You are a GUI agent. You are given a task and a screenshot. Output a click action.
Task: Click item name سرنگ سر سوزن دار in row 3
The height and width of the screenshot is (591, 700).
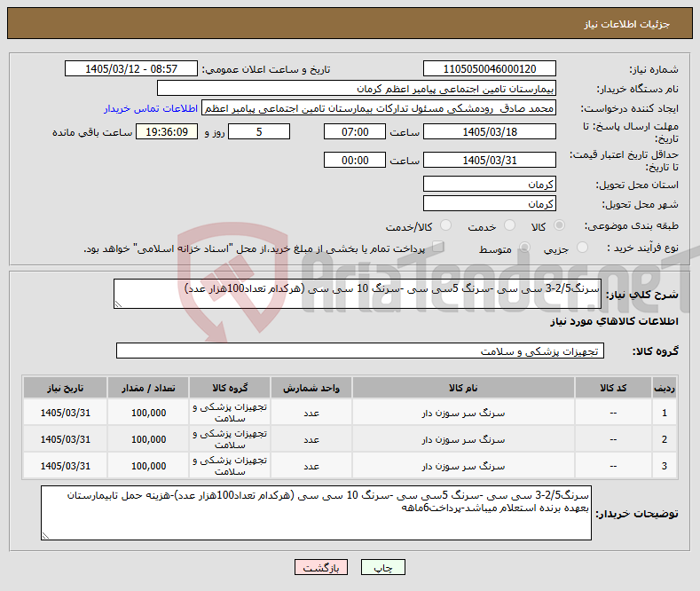(463, 466)
